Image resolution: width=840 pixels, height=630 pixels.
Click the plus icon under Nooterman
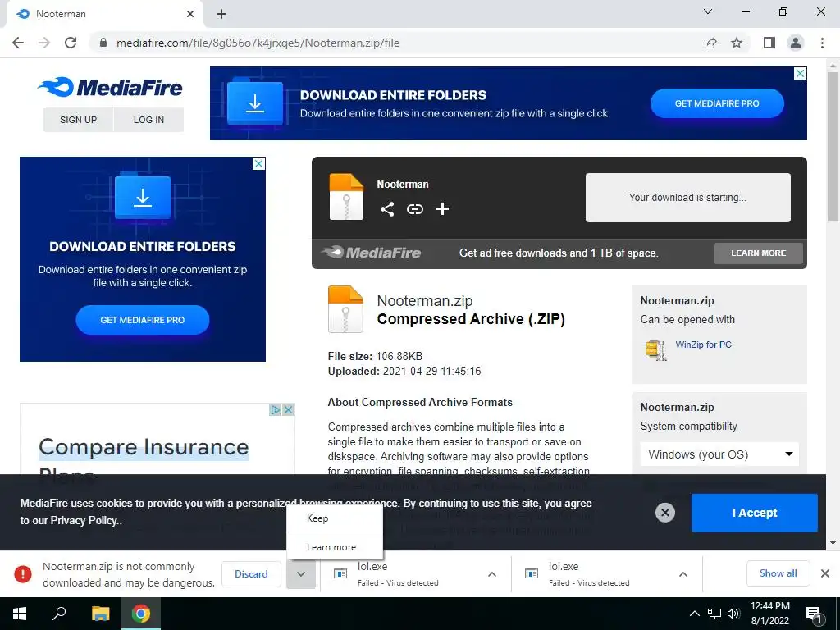[442, 209]
